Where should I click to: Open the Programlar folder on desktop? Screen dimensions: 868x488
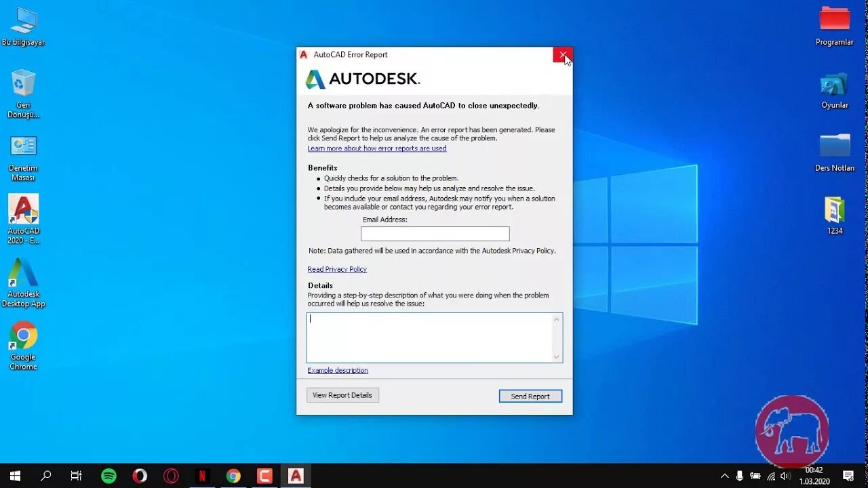click(834, 27)
